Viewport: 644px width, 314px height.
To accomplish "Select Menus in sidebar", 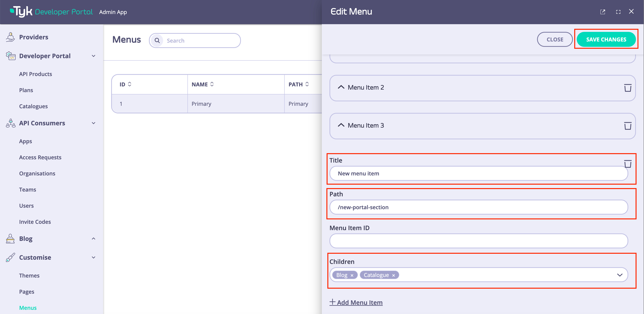I will (x=28, y=308).
